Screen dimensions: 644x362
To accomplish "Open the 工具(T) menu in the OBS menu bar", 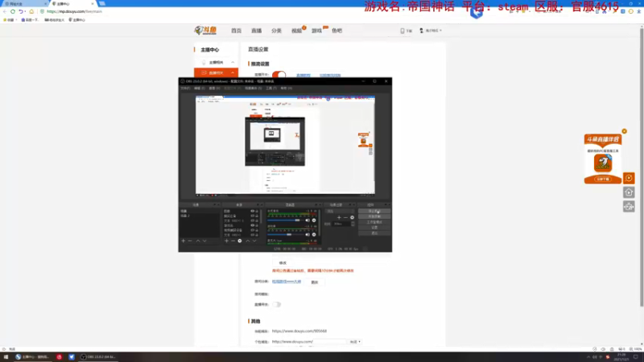I will (x=271, y=88).
